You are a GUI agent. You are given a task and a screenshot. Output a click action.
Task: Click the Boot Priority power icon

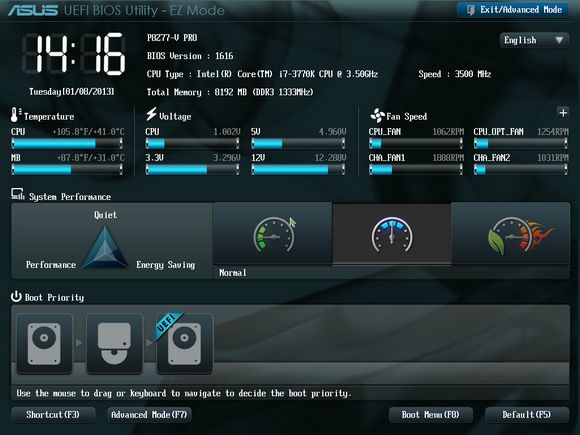point(16,297)
